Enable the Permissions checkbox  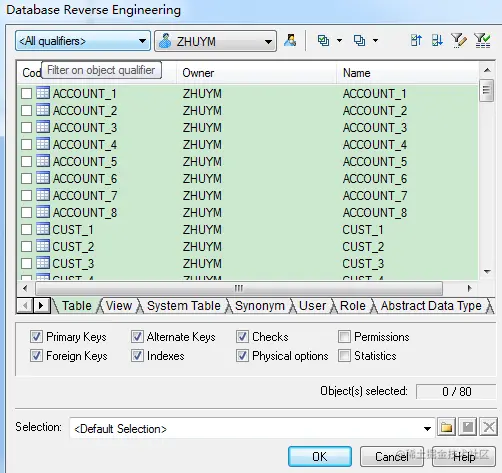pos(344,337)
